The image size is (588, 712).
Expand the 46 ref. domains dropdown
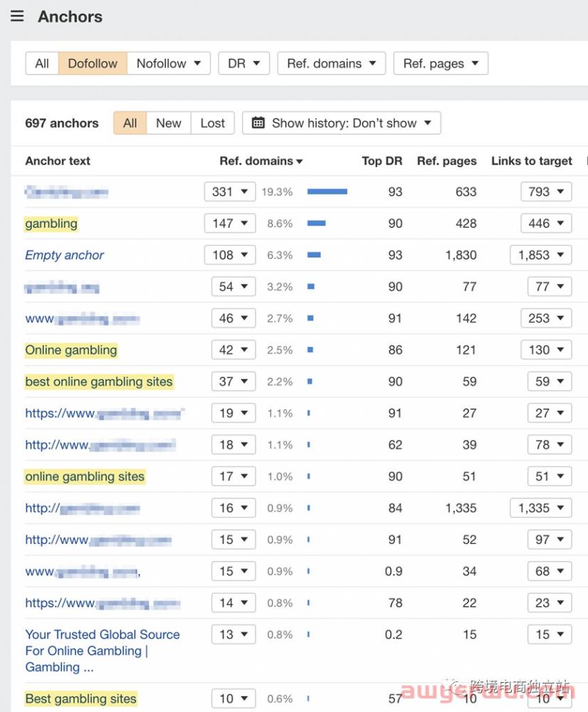[233, 318]
